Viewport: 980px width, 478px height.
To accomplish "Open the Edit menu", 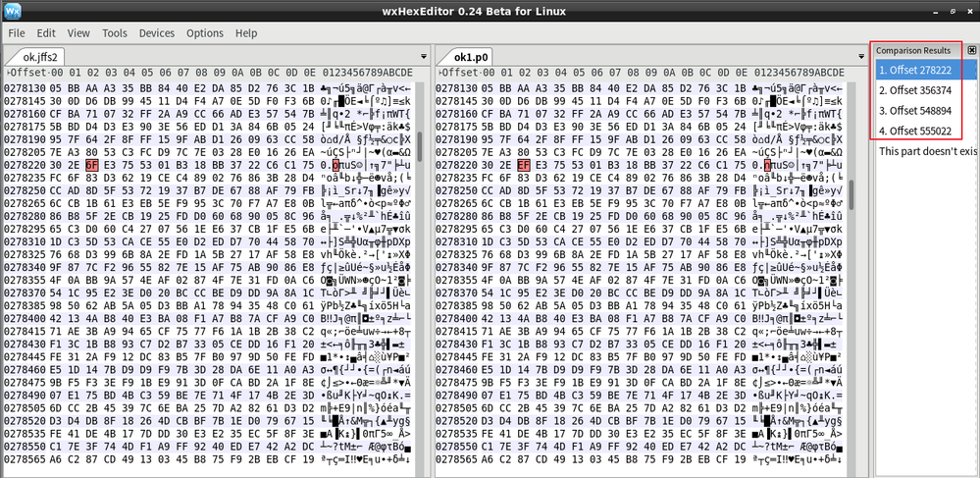I will [46, 33].
